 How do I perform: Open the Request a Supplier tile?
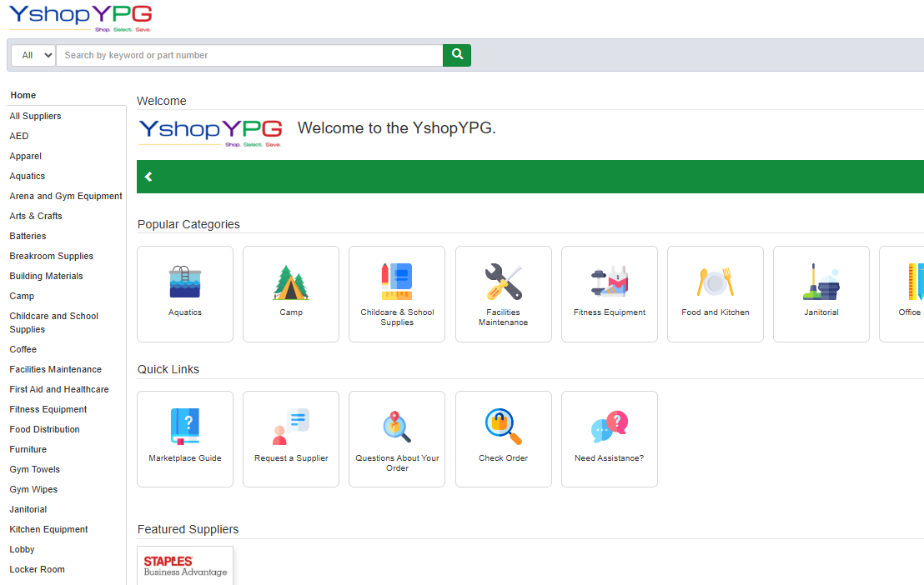(291, 439)
